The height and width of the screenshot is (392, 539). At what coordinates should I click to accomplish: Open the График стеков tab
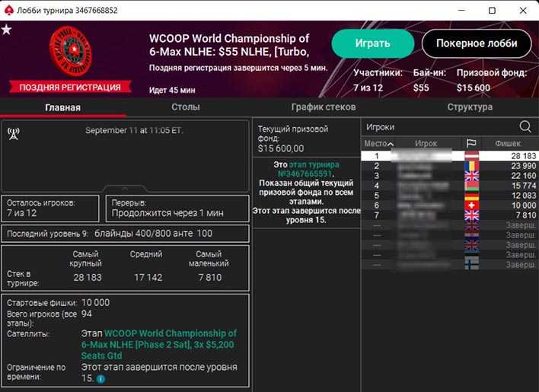[x=324, y=107]
